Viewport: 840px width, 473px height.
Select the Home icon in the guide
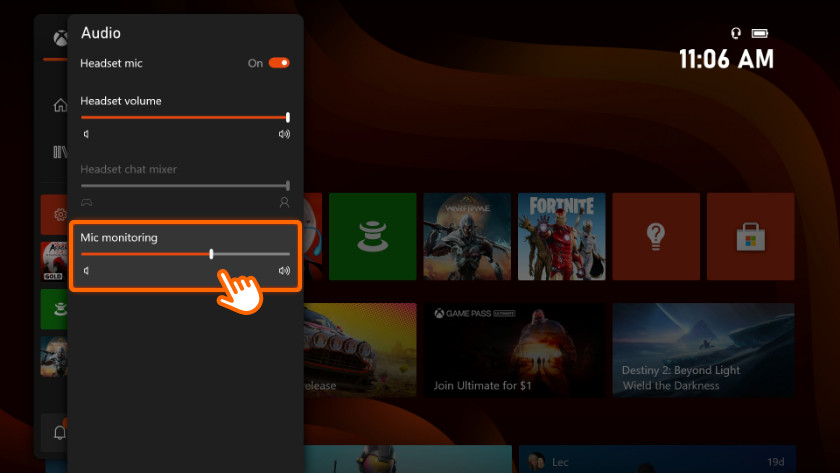[59, 105]
